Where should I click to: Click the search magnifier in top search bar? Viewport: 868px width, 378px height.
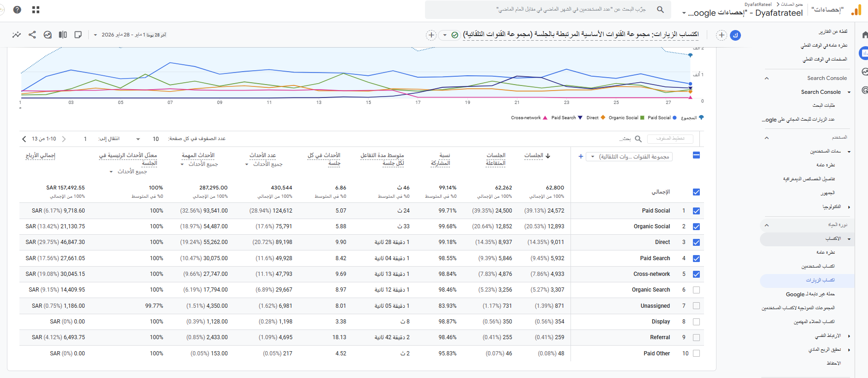pos(661,9)
